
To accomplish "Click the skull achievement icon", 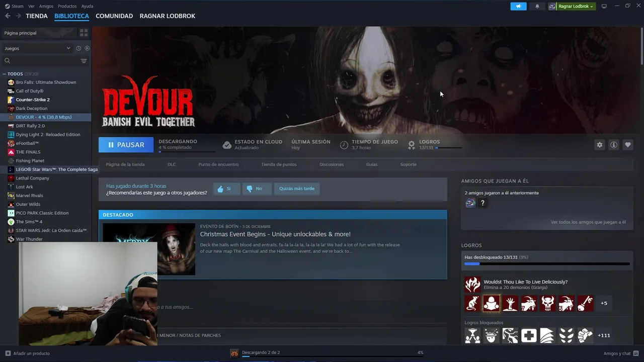I will 547,303.
